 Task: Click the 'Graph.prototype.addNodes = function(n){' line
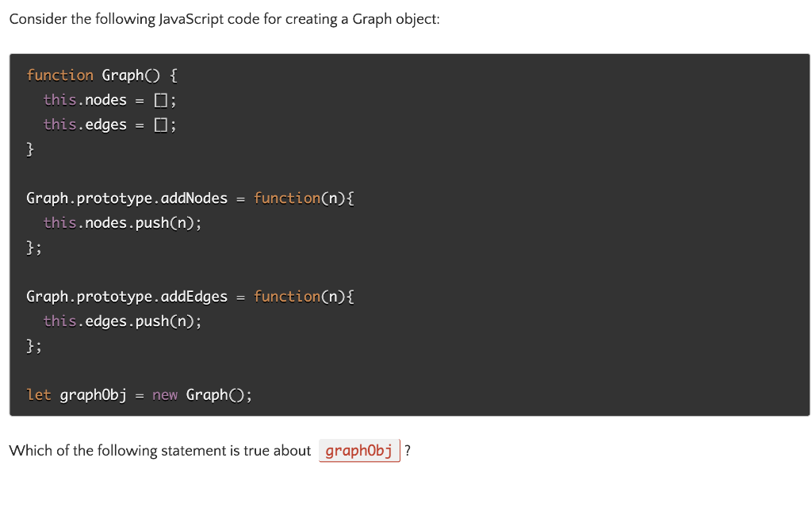click(x=190, y=198)
